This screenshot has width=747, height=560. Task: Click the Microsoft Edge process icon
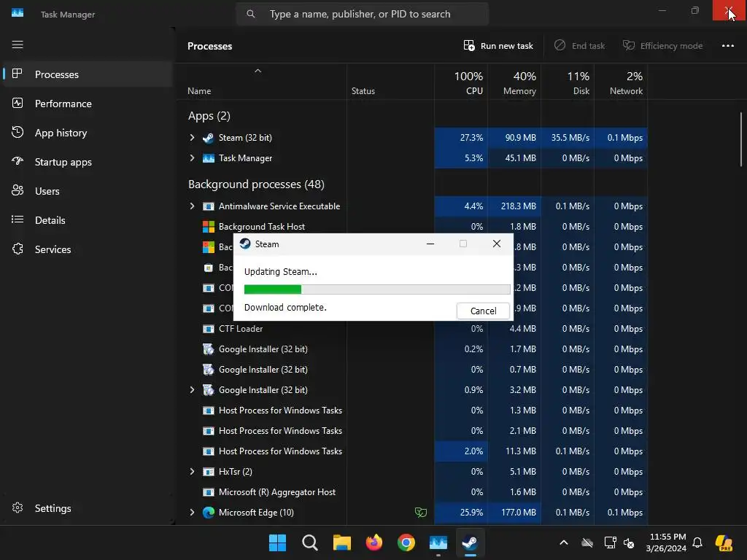208,513
